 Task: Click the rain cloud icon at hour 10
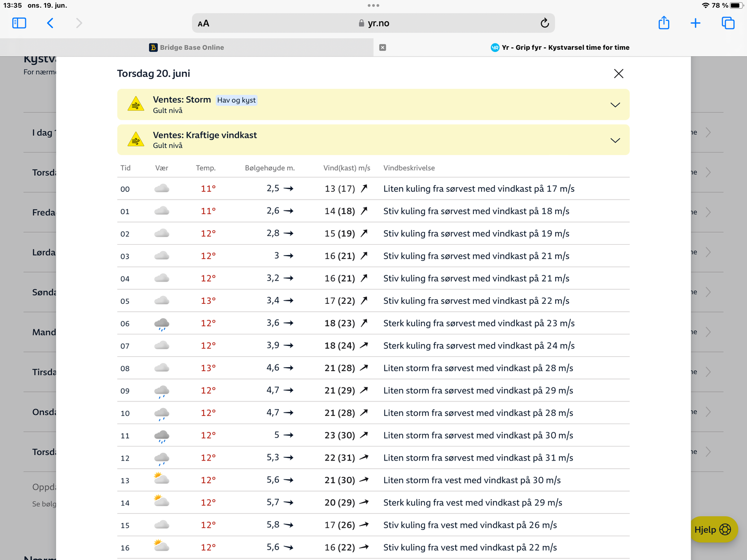point(162,414)
